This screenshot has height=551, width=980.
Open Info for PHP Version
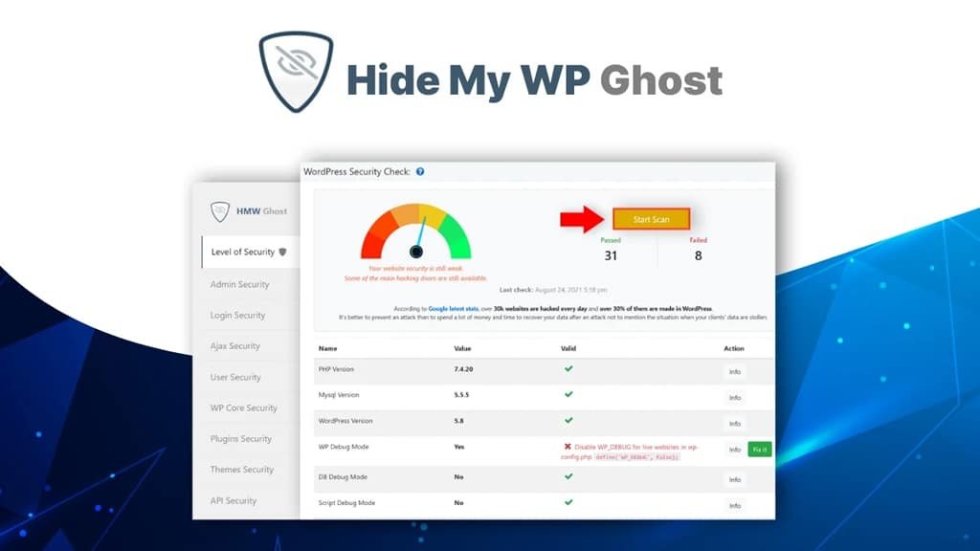(x=735, y=372)
